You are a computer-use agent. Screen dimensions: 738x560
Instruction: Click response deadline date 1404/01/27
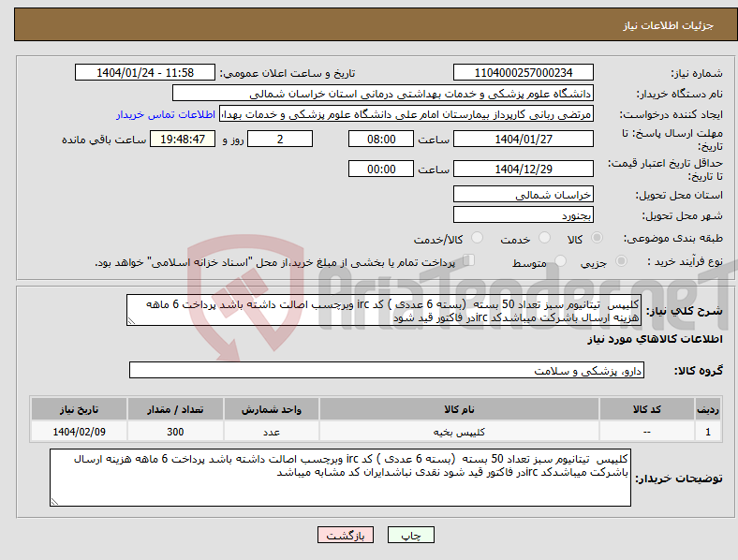click(523, 139)
